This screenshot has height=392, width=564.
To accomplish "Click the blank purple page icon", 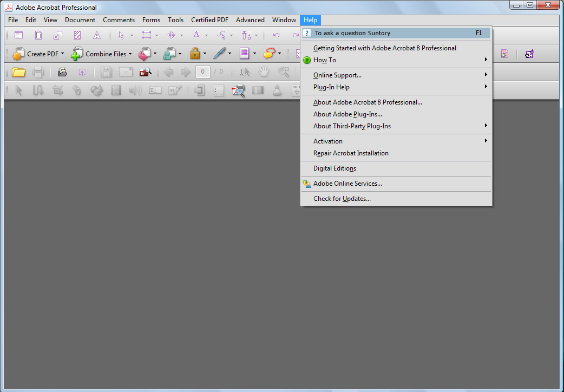I will [x=38, y=35].
